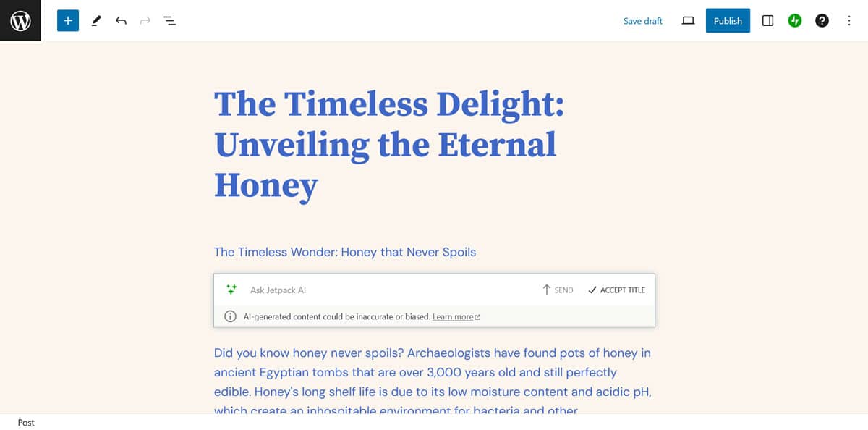This screenshot has height=430, width=868.
Task: Click the post title heading
Action: coord(389,144)
